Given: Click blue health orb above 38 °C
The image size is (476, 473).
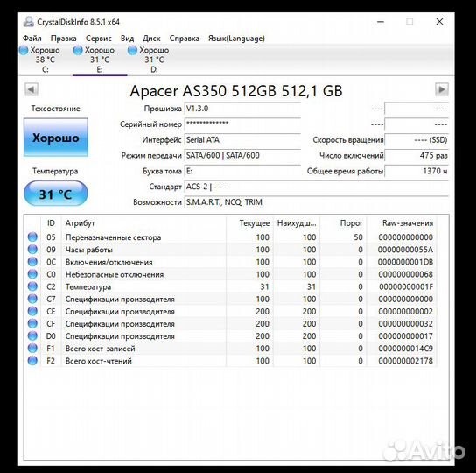Looking at the screenshot, I should (24, 50).
